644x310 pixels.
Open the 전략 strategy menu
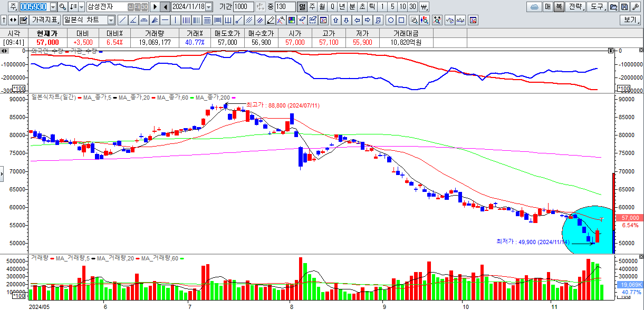coord(576,7)
